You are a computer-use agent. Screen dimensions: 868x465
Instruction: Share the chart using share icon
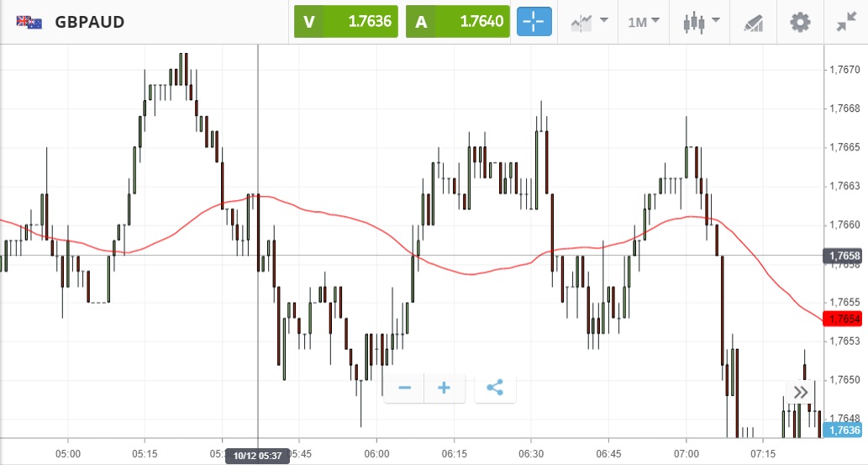click(x=495, y=388)
